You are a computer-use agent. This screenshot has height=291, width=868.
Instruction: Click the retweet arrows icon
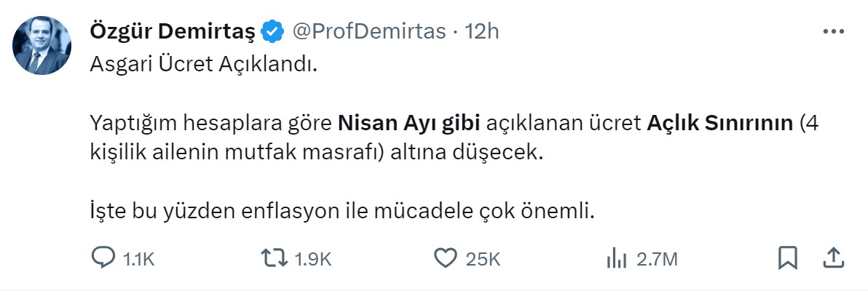[273, 258]
